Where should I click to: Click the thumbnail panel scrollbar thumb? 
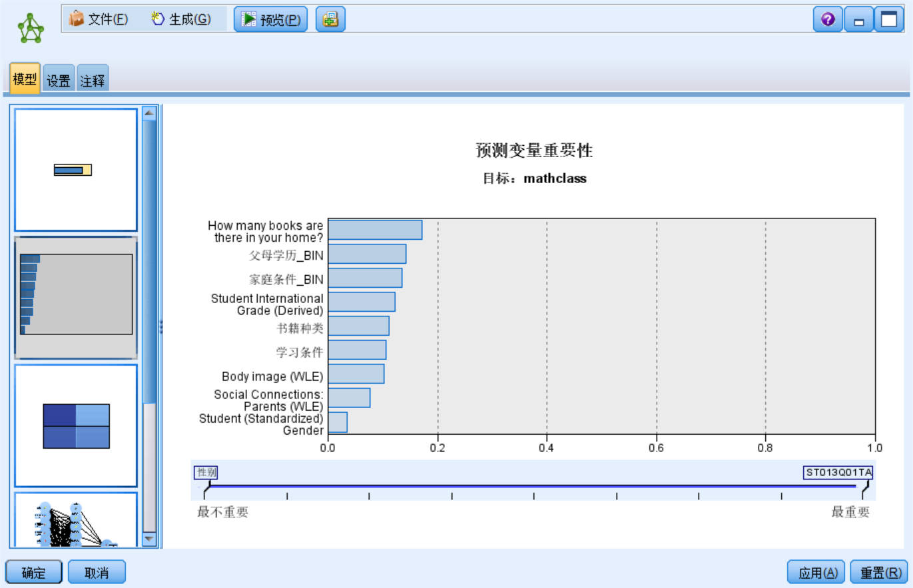pyautogui.click(x=149, y=261)
